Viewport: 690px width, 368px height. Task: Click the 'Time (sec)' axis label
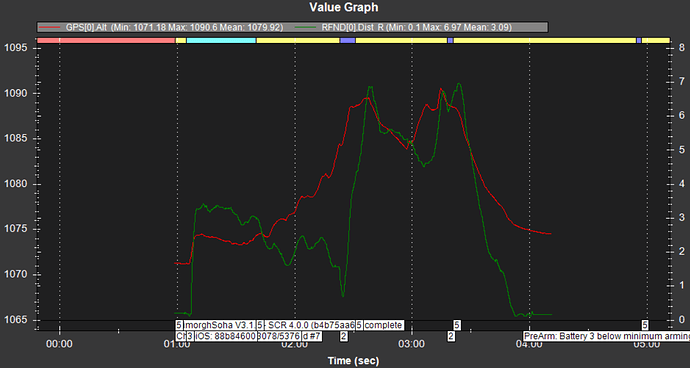pyautogui.click(x=353, y=361)
